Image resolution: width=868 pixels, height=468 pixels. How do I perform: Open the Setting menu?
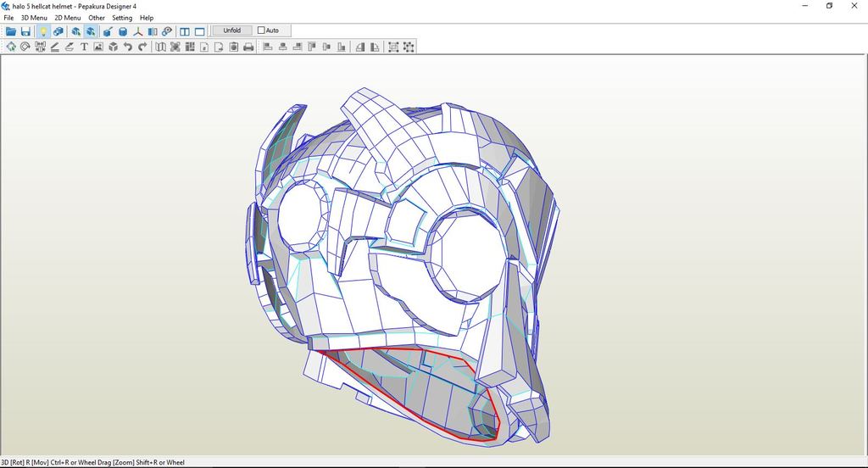pyautogui.click(x=122, y=18)
